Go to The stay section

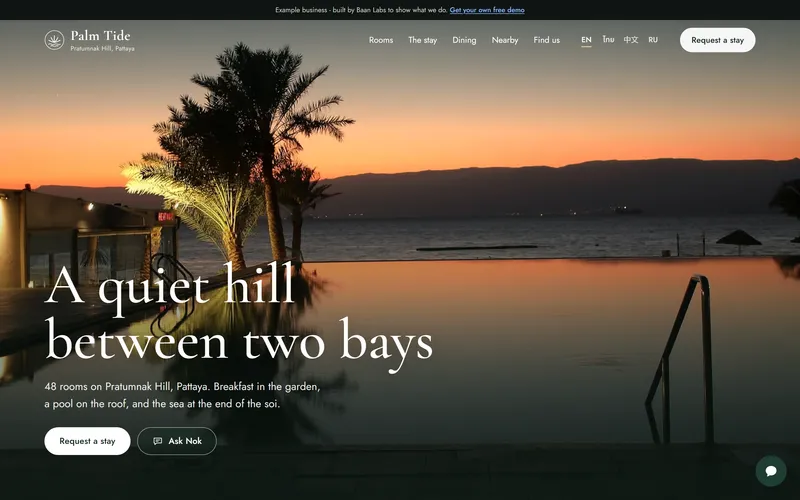click(x=422, y=40)
